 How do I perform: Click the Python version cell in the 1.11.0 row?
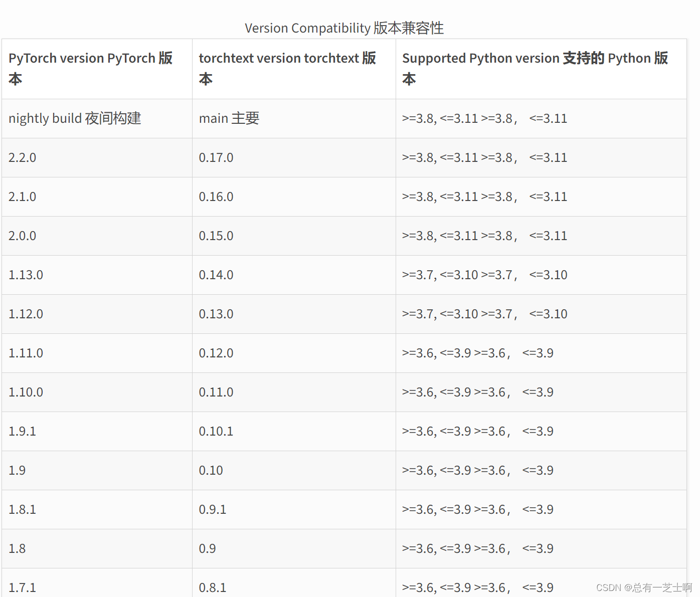coord(541,353)
